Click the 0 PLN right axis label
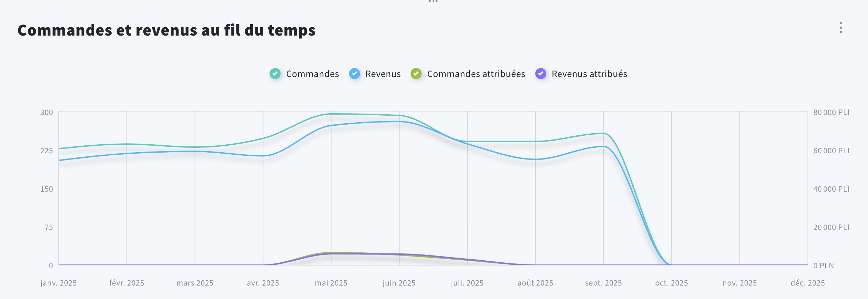This screenshot has height=299, width=868. click(823, 266)
